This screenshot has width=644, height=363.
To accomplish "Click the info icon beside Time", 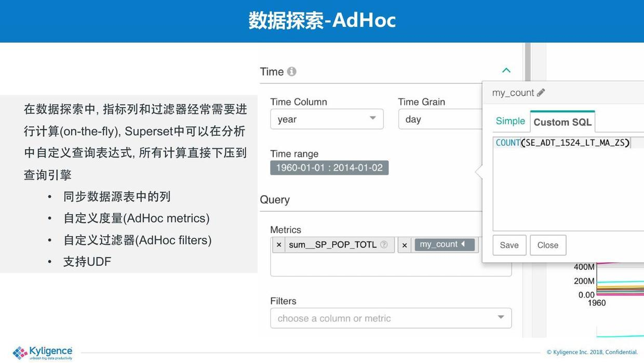I will click(292, 71).
